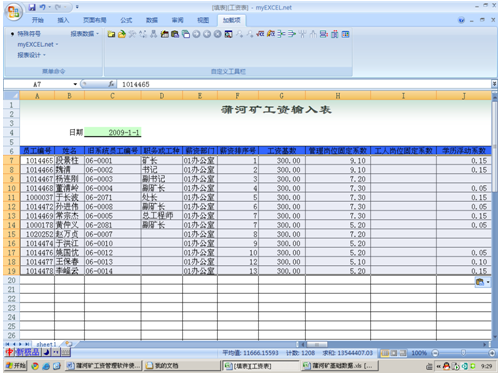Click the open folder with green arrow icon

[x=122, y=34]
